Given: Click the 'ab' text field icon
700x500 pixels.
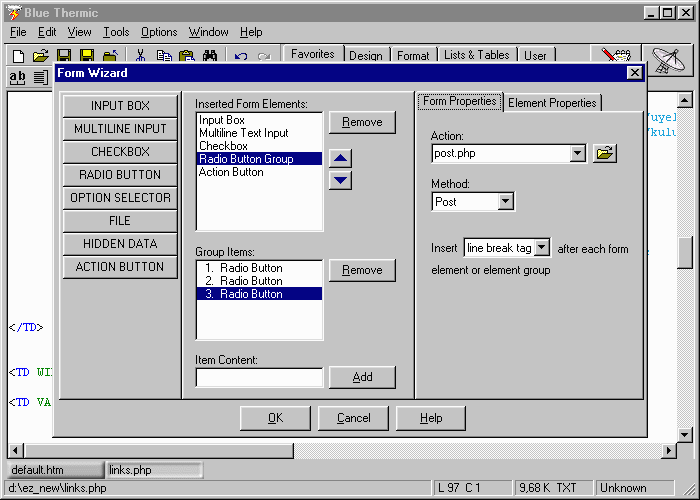Looking at the screenshot, I should pos(17,78).
